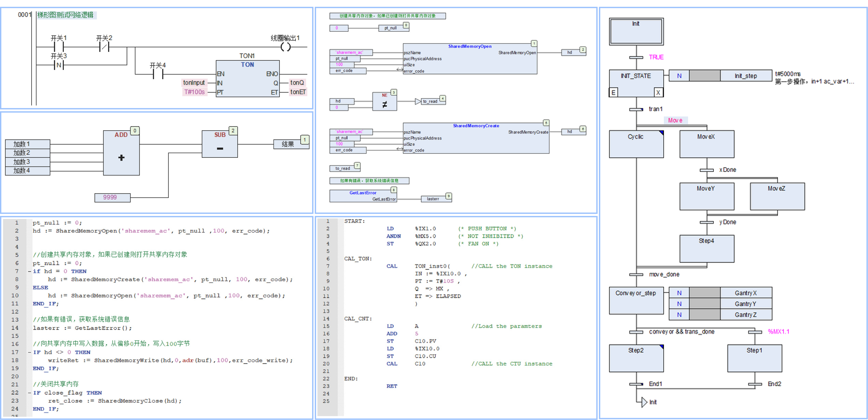Select the SharedMemoryCreate function block
Image resolution: width=868 pixels, height=420 pixels.
point(476,138)
